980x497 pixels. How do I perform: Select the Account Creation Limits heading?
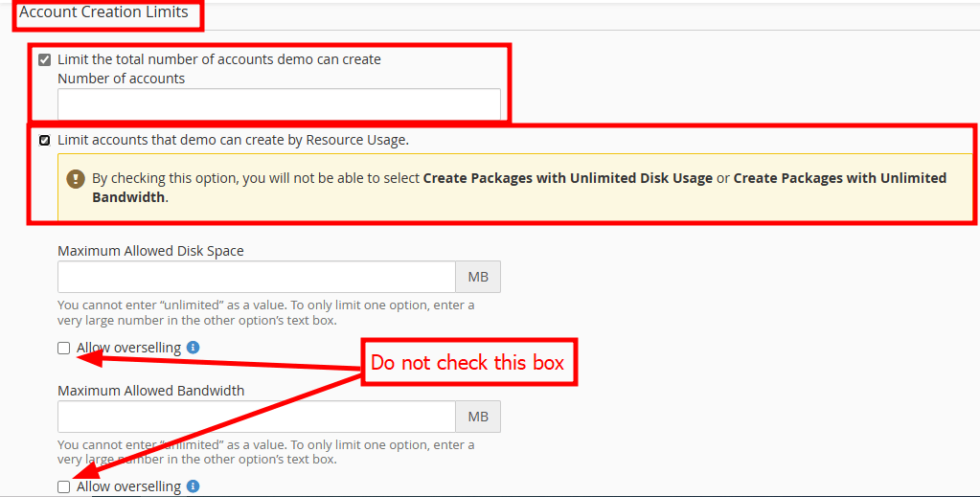pyautogui.click(x=103, y=13)
